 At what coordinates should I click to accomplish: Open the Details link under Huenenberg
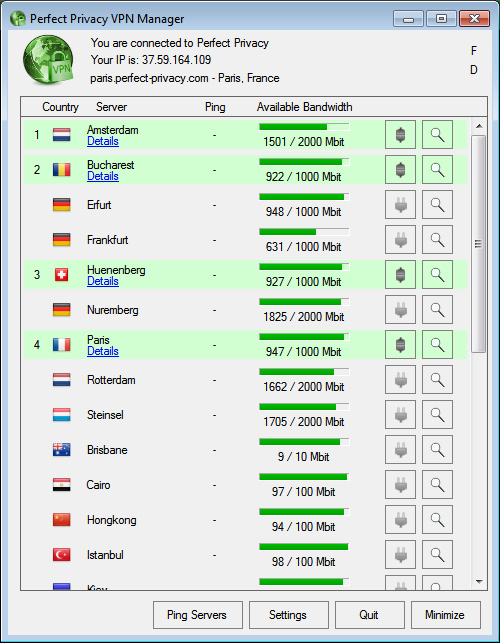tap(103, 281)
